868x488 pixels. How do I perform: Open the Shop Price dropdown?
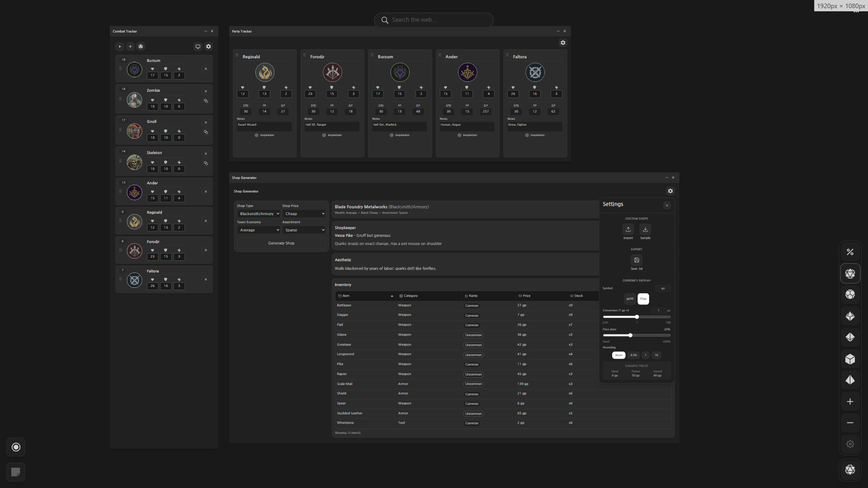[304, 214]
